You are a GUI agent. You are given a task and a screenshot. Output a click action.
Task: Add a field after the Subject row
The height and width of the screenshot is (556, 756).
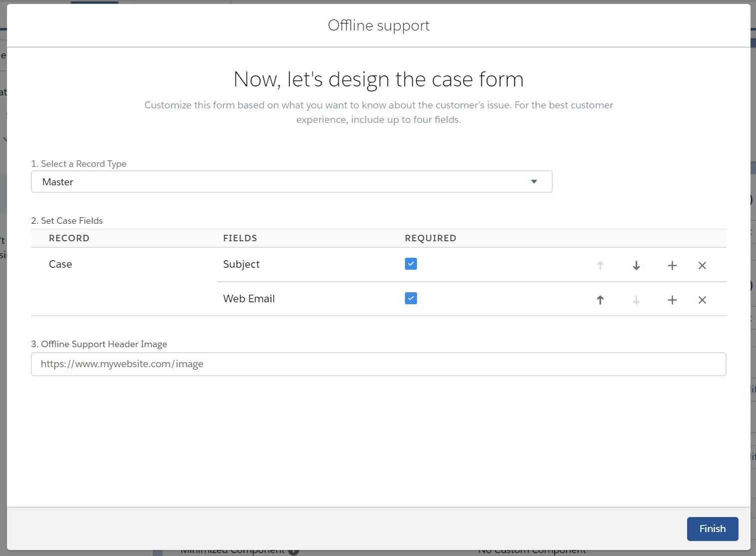(672, 265)
